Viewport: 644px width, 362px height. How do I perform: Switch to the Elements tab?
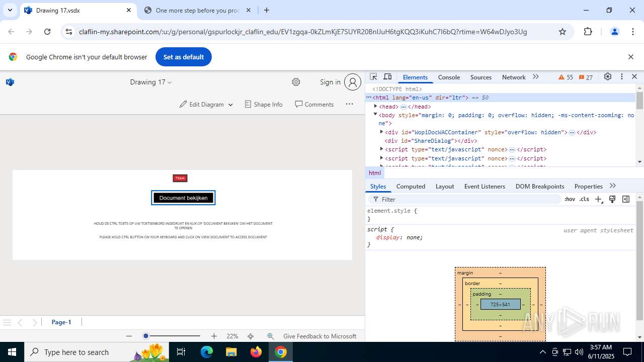pyautogui.click(x=415, y=77)
